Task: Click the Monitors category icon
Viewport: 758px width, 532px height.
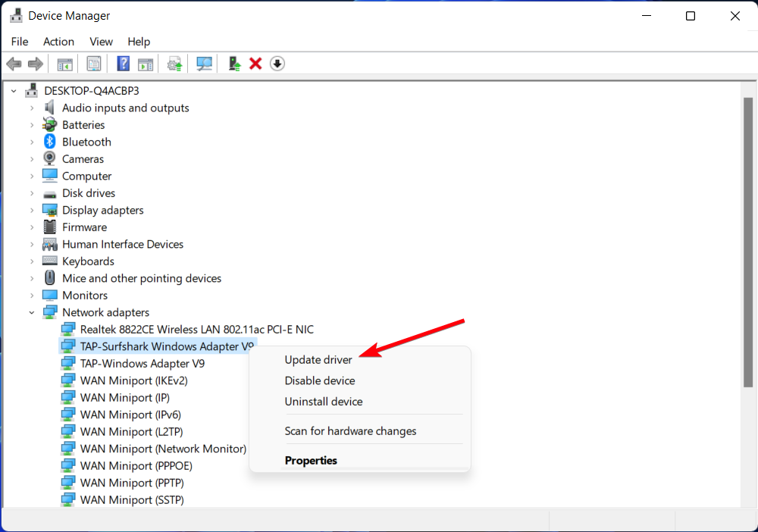Action: 50,295
